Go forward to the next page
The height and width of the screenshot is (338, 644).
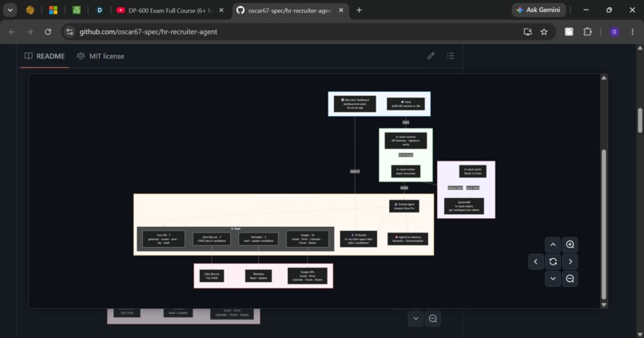pos(30,32)
